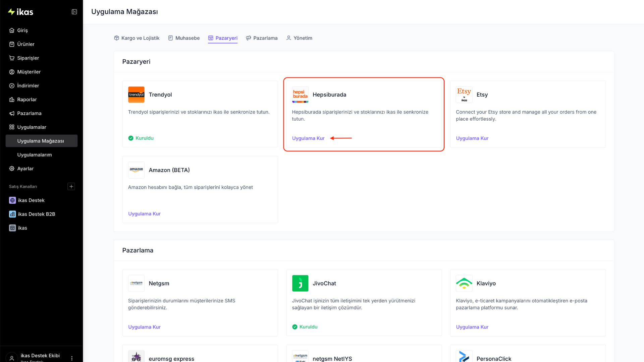Image resolution: width=644 pixels, height=362 pixels.
Task: Click Uygulama Kur for Etsy
Action: [472, 138]
